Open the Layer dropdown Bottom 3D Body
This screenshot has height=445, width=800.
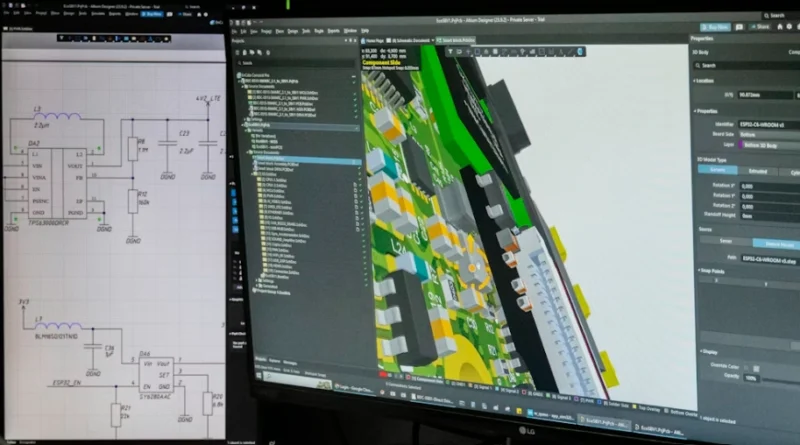coord(772,145)
